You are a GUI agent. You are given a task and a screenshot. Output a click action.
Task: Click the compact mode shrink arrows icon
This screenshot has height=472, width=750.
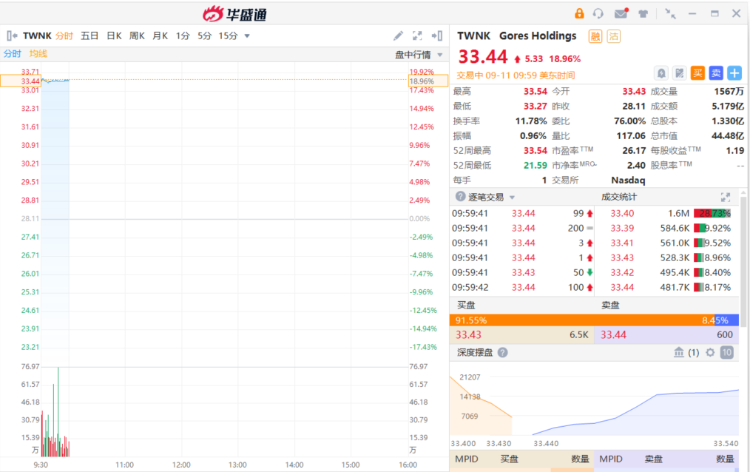(x=671, y=13)
